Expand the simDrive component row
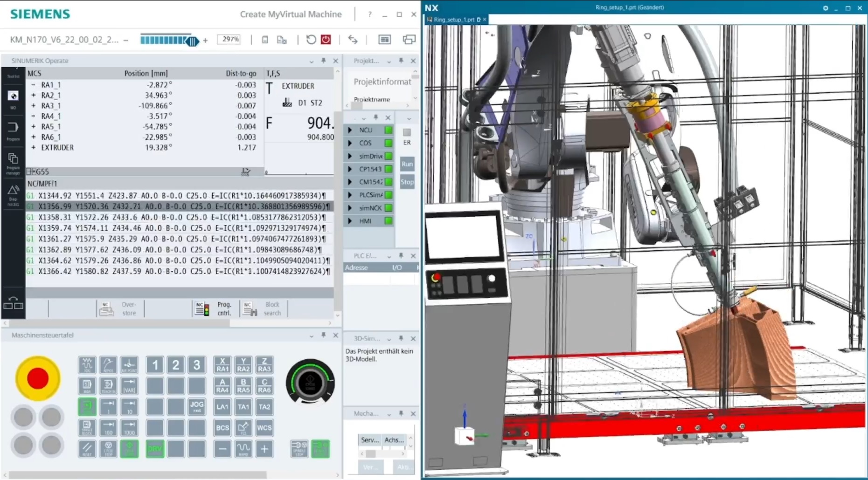The height and width of the screenshot is (480, 868). click(x=350, y=156)
